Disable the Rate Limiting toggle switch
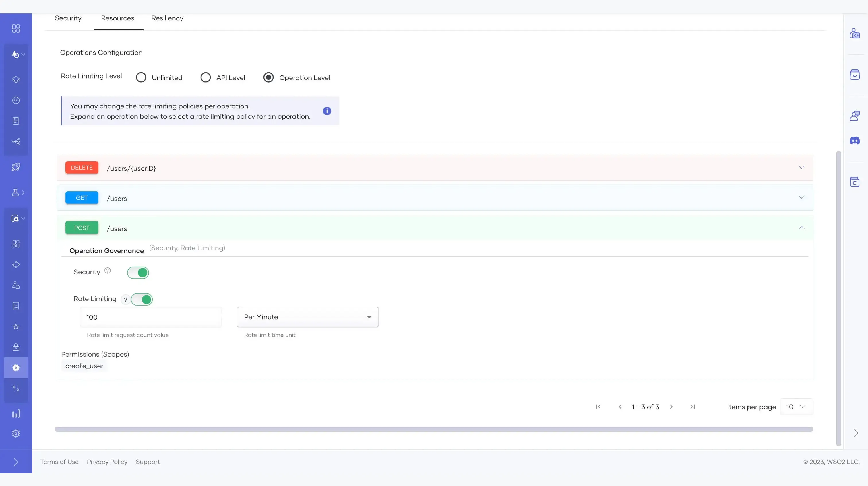This screenshot has width=868, height=486. [142, 300]
